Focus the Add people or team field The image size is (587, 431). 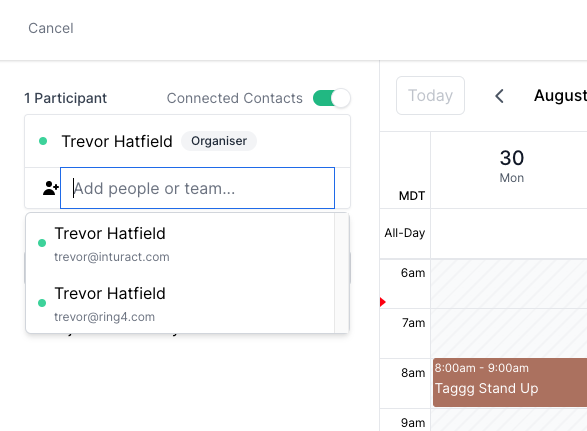(197, 188)
